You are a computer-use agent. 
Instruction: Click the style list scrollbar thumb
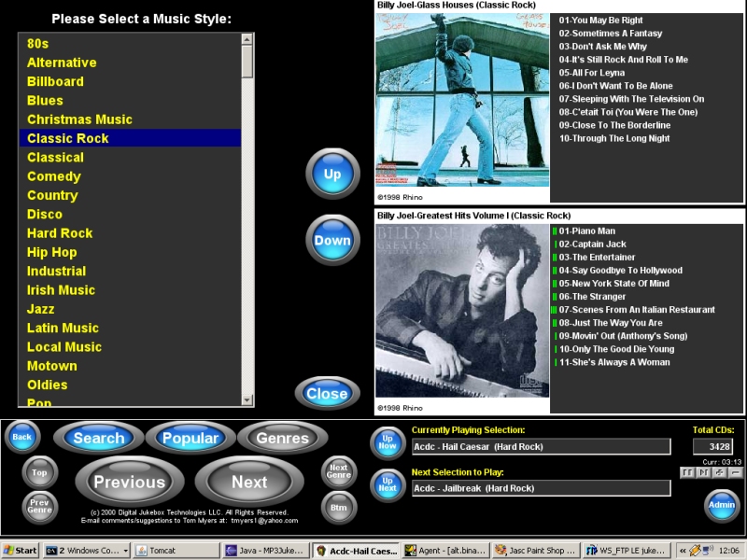247,62
